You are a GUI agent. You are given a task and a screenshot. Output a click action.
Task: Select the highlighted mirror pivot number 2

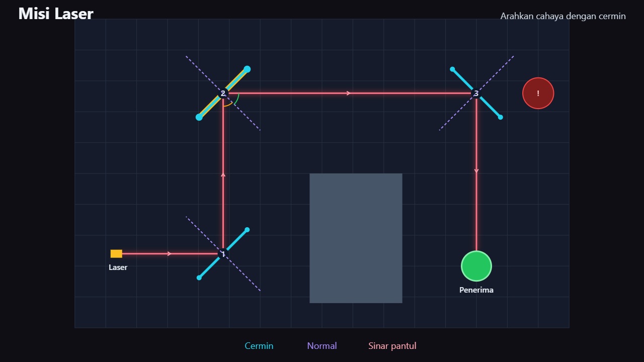coord(223,93)
